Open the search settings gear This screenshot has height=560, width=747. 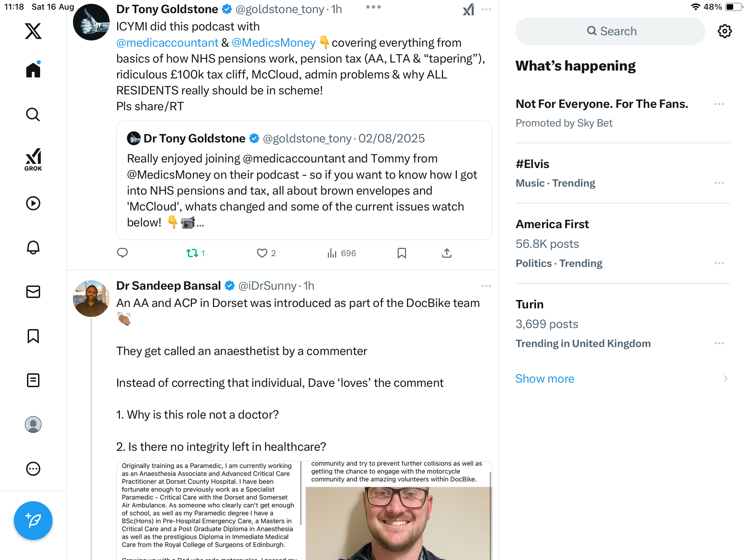[725, 31]
